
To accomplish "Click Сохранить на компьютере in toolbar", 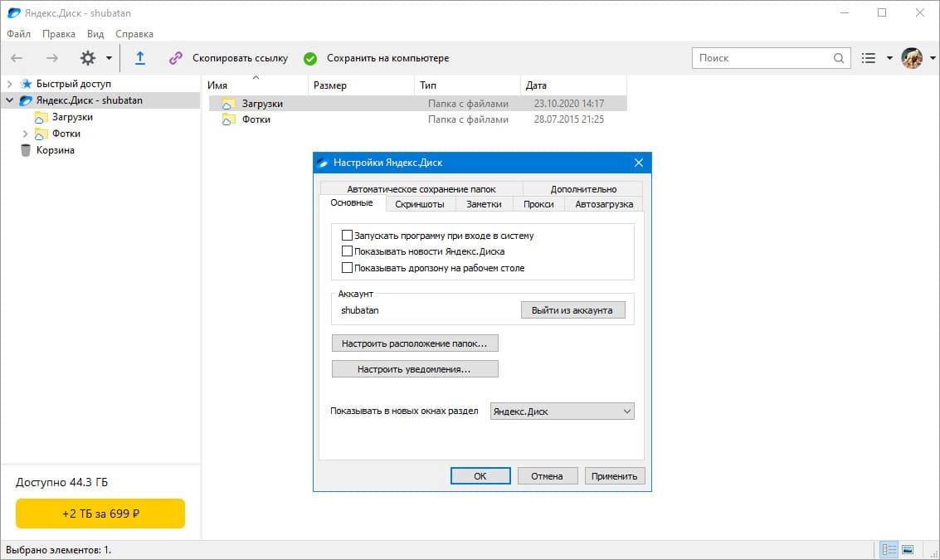I will pyautogui.click(x=388, y=58).
